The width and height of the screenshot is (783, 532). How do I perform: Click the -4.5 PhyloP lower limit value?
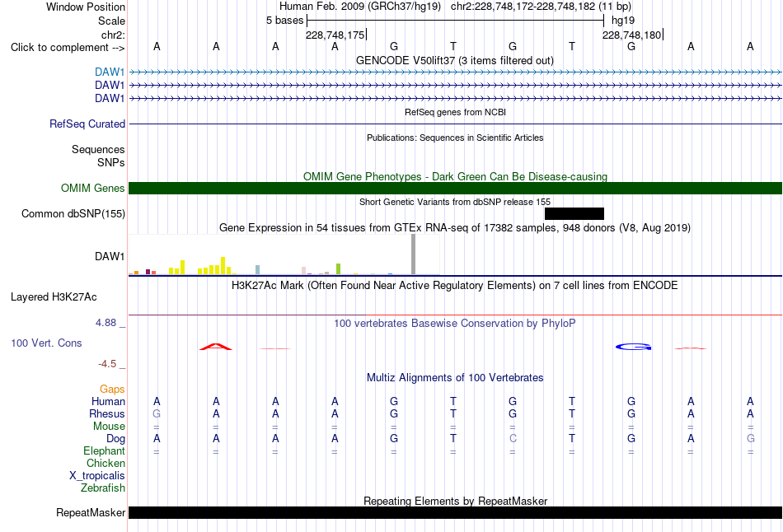pos(107,364)
